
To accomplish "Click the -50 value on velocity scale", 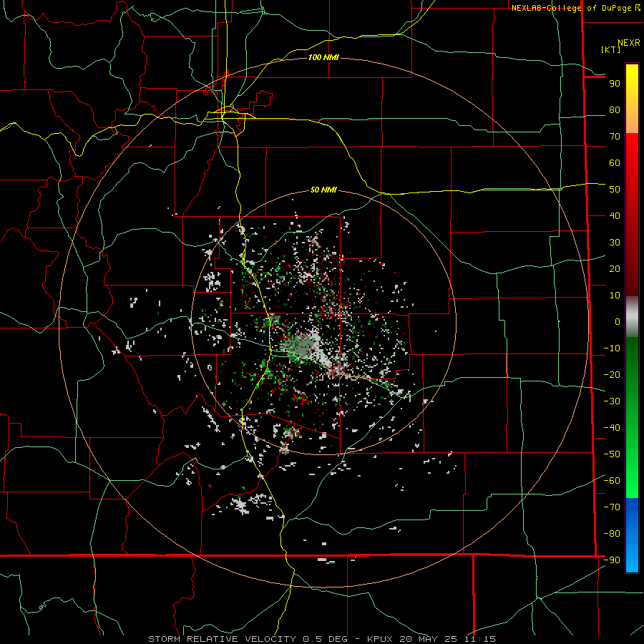I will click(612, 454).
